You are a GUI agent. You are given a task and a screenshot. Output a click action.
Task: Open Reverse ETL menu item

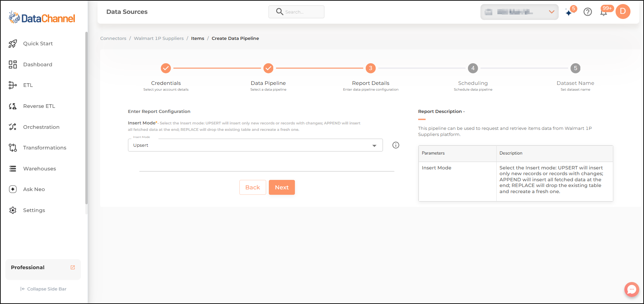click(39, 106)
